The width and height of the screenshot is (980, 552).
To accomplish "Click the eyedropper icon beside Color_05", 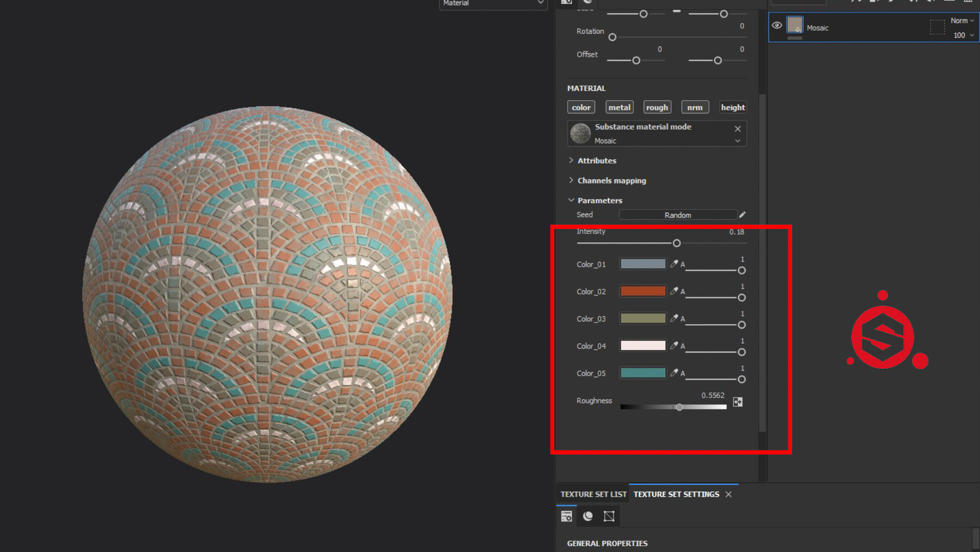I will [x=674, y=373].
